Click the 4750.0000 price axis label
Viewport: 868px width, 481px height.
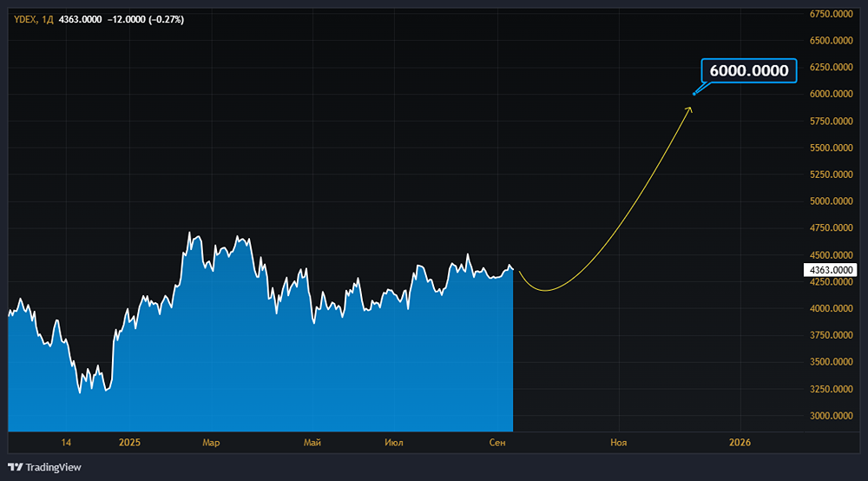point(831,227)
